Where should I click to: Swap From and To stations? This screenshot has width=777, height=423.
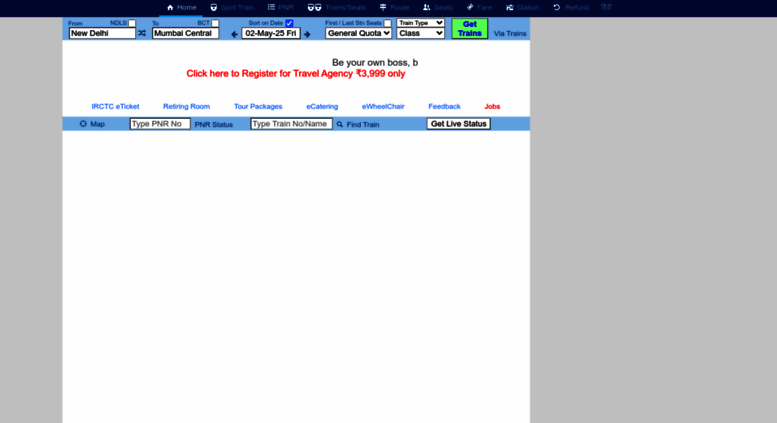(x=142, y=33)
